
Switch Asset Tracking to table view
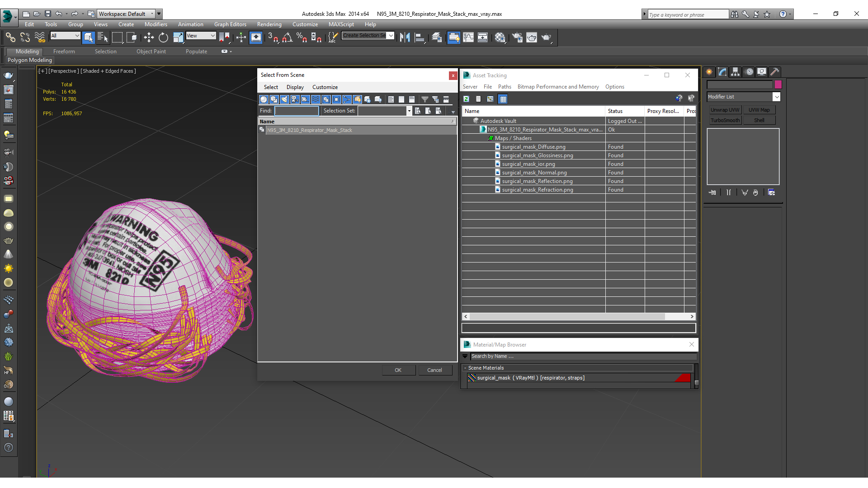pos(503,99)
